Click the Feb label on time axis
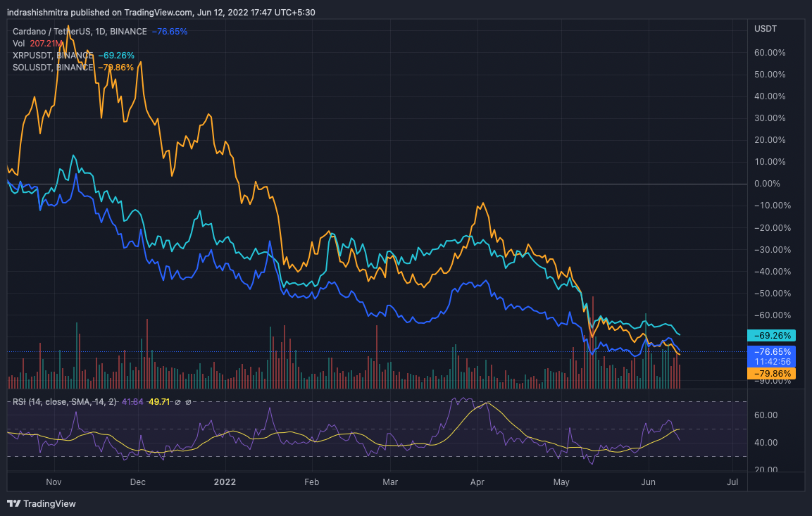Image resolution: width=812 pixels, height=516 pixels. click(311, 482)
